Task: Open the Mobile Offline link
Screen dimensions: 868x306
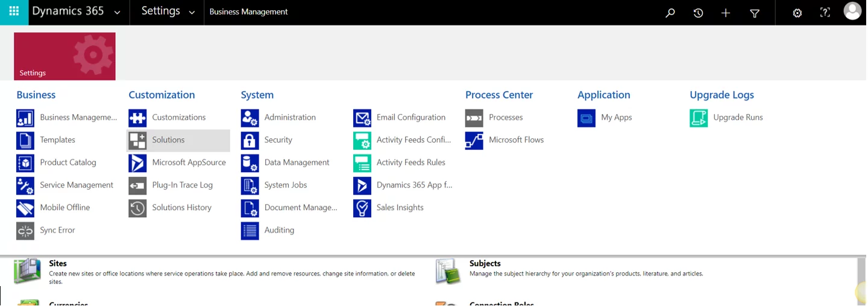Action: (65, 208)
